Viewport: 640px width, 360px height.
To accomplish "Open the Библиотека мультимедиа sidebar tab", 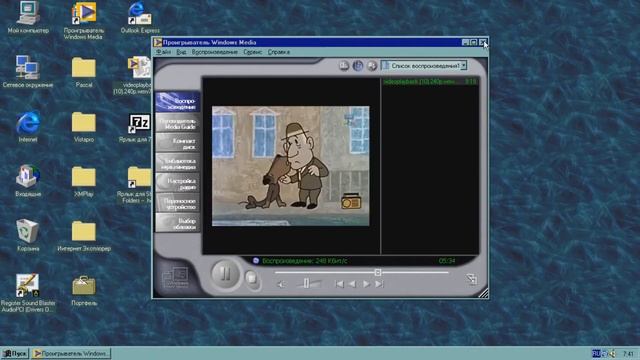I will click(x=178, y=163).
